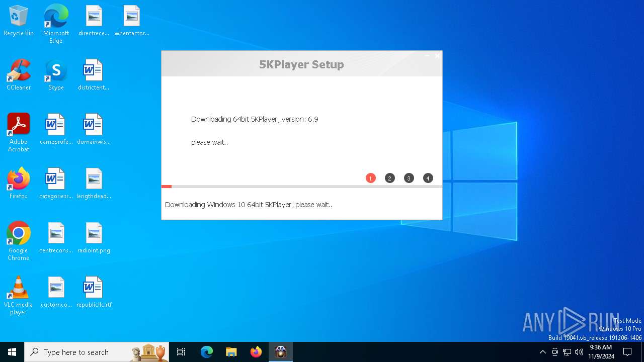Select the customco... image file
This screenshot has width=644, height=362.
(56, 293)
